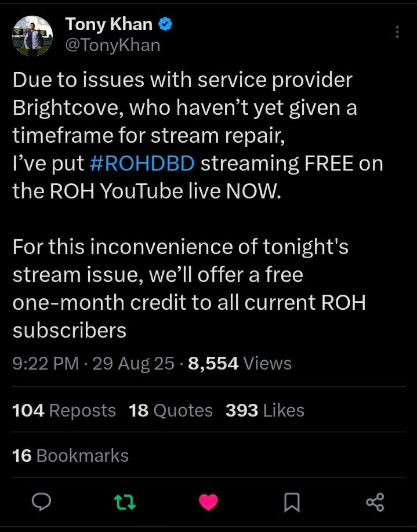
Task: Open the #ROHDBD hashtag link
Action: point(143,163)
